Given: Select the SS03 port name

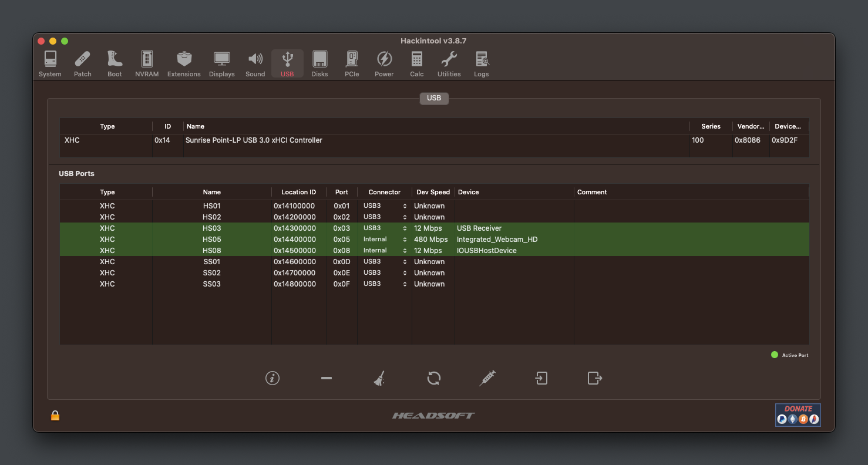Looking at the screenshot, I should point(211,284).
